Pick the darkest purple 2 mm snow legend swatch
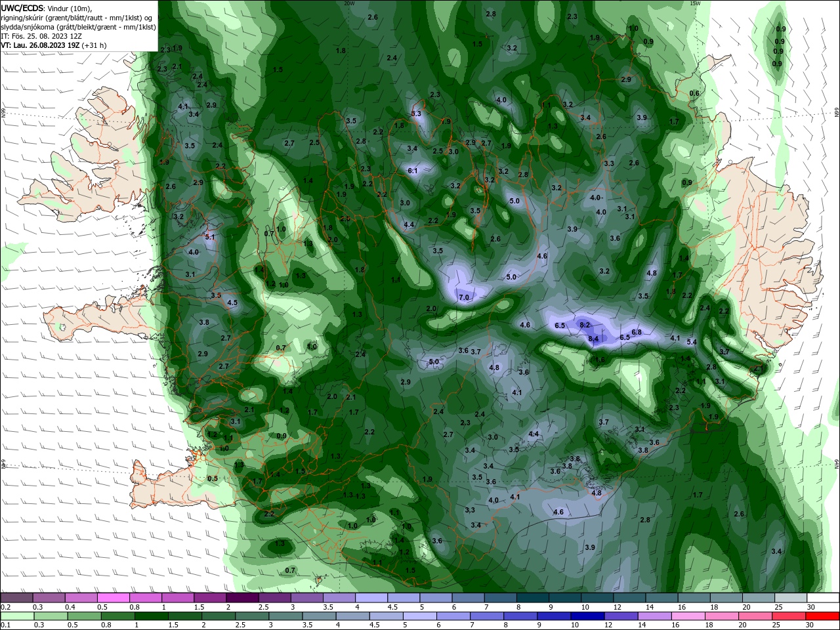Screen dimensions: 840x630 (x=242, y=598)
